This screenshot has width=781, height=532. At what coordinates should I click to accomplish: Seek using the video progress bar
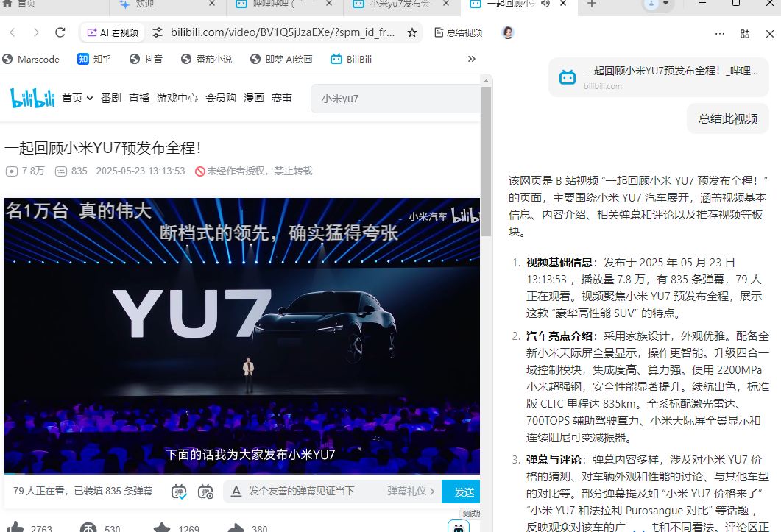click(242, 473)
